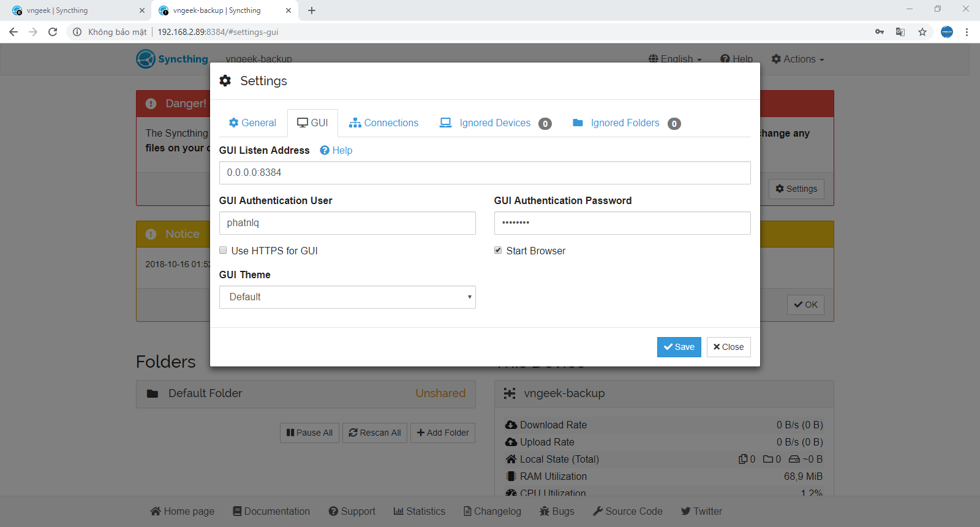
Task: Click the translate page icon
Action: point(900,32)
